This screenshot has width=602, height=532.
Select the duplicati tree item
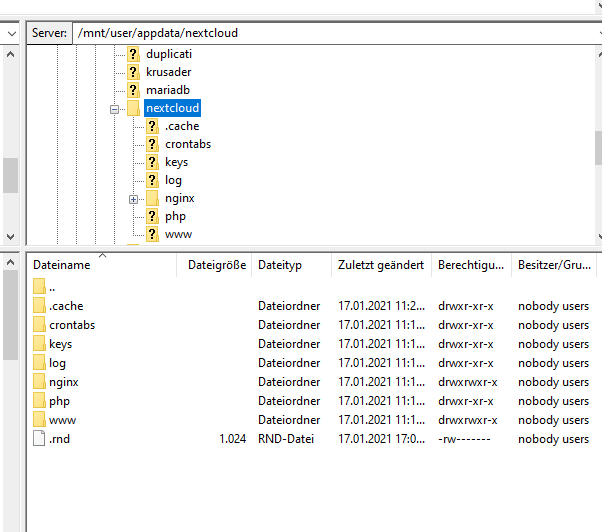(x=169, y=54)
